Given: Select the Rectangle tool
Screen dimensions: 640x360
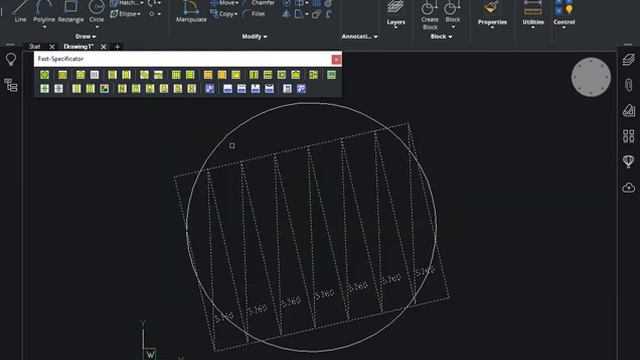Looking at the screenshot, I should coord(71,11).
